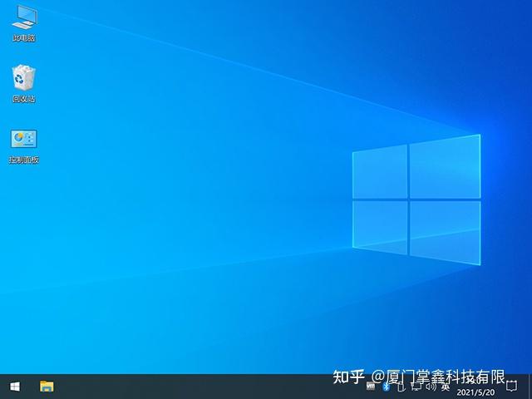
Task: Switch input language via 英 indicator
Action: (x=446, y=386)
